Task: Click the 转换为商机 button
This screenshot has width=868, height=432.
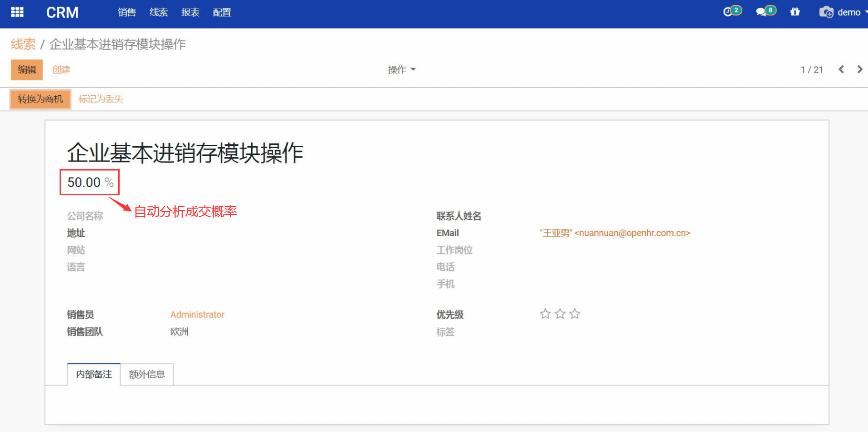Action: click(x=41, y=99)
